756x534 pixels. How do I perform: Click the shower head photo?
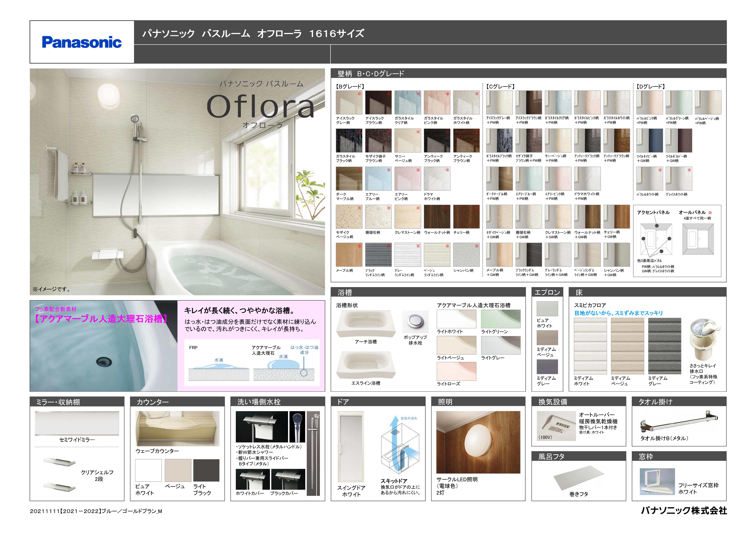click(297, 427)
